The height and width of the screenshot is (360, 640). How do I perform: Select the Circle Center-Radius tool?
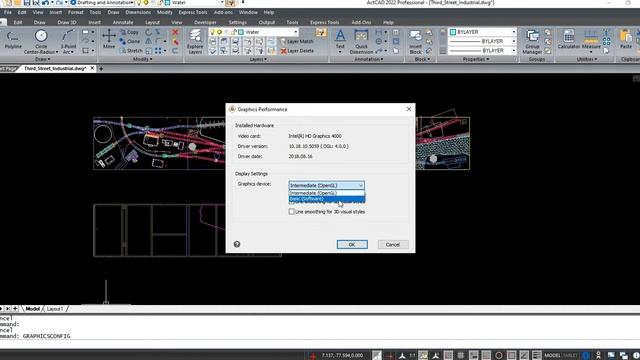[40, 42]
